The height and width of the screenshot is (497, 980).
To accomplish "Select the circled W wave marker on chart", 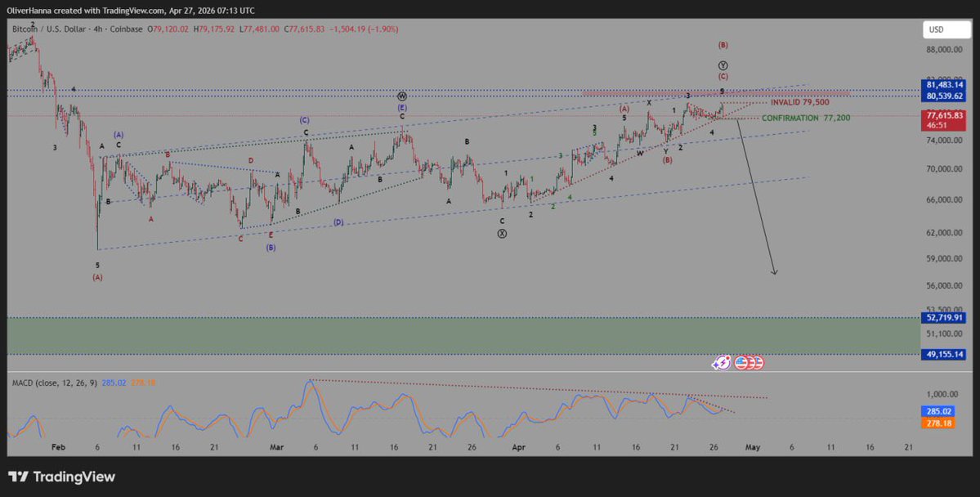I will point(401,95).
